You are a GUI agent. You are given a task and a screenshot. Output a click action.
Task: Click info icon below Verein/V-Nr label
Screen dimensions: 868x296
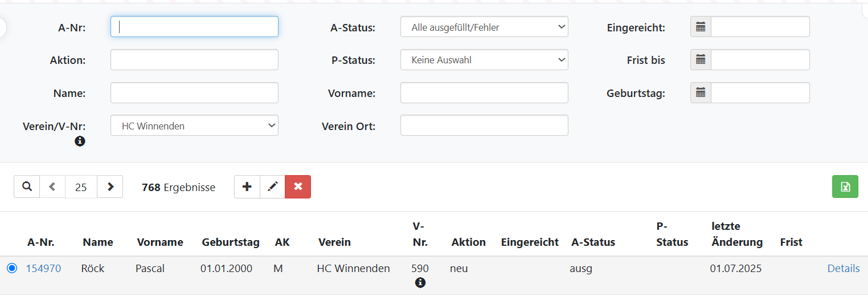[80, 141]
